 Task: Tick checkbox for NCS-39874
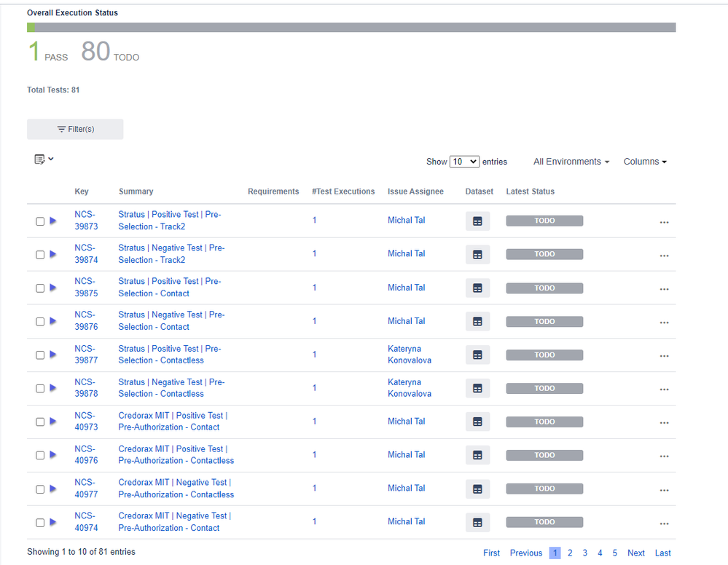click(40, 255)
